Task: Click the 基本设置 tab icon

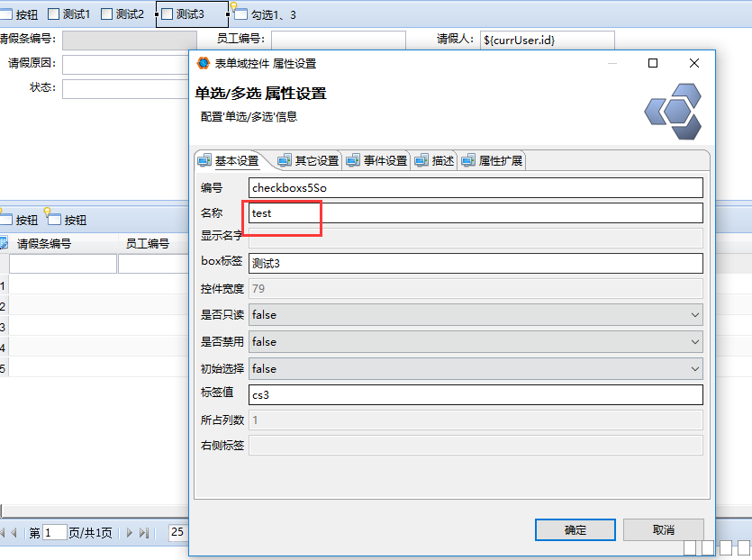Action: pos(204,161)
